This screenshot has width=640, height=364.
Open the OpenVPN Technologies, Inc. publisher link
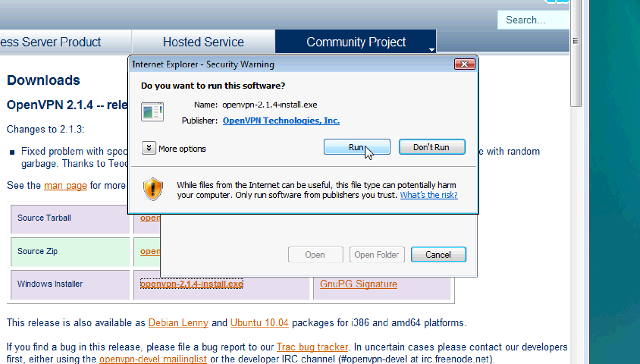click(x=281, y=121)
